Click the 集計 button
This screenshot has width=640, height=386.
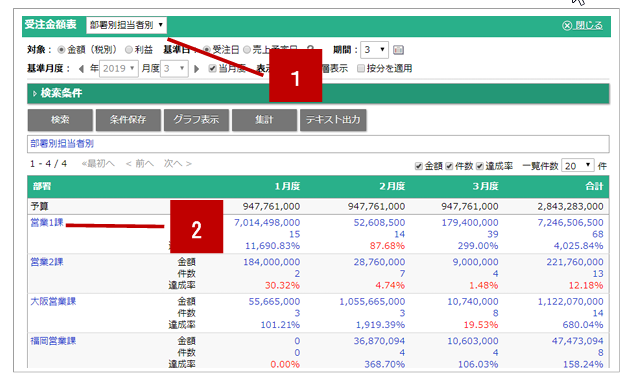(x=264, y=120)
